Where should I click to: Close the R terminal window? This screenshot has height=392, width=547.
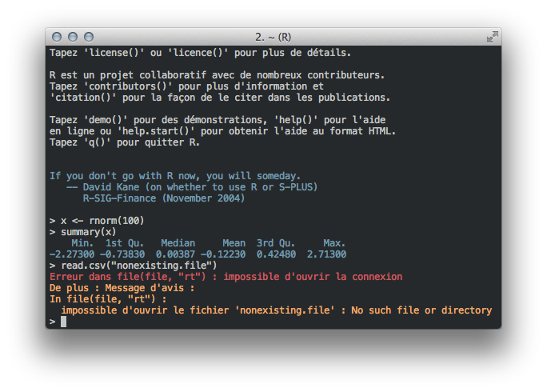point(58,37)
